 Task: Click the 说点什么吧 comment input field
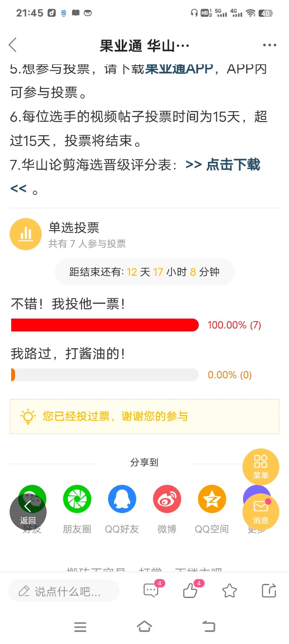(63, 591)
